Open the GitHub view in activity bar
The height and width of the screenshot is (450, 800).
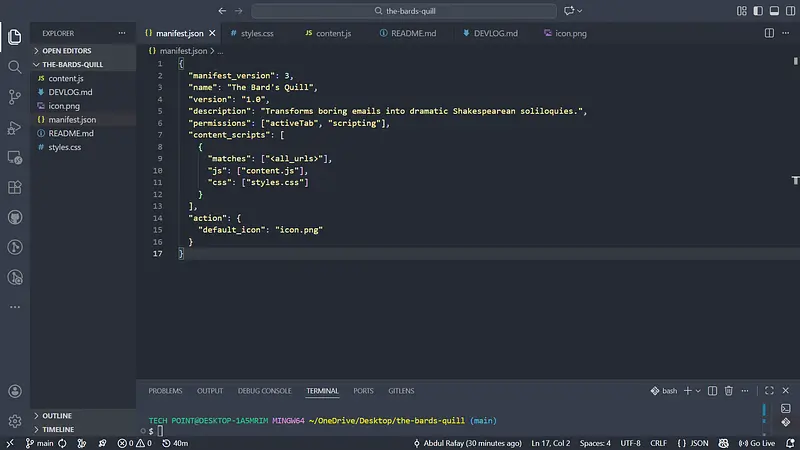click(x=15, y=217)
